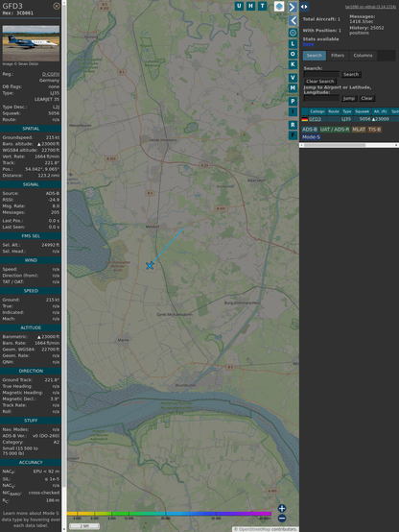399x532 pixels.
Task: Zoom out with the minus map button
Action: 282,519
